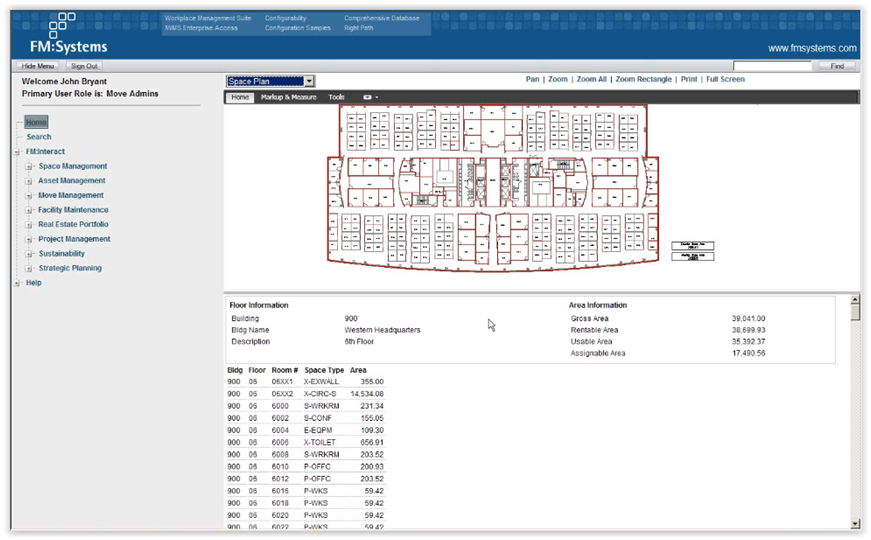The image size is (871, 540).
Task: Click the Western Headquarters building name
Action: click(382, 330)
